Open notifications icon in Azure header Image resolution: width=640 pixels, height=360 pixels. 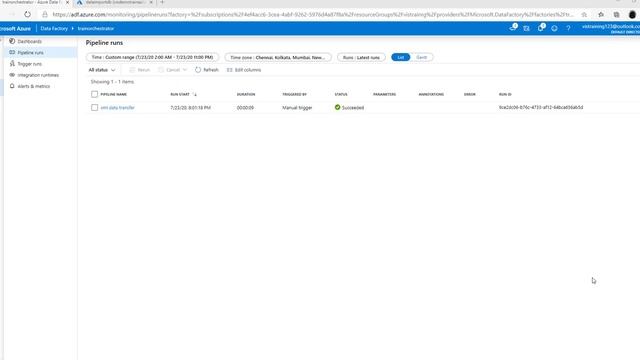click(x=541, y=28)
